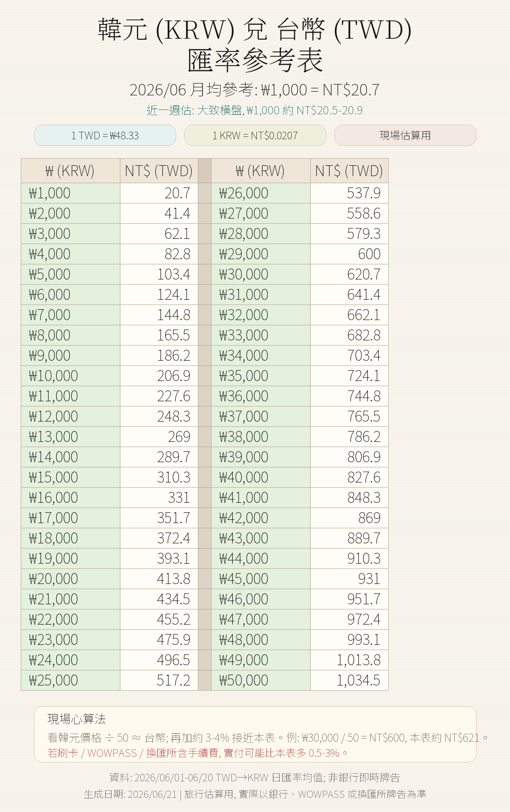
Task: Click the '475.9' value cell
Action: point(159,640)
